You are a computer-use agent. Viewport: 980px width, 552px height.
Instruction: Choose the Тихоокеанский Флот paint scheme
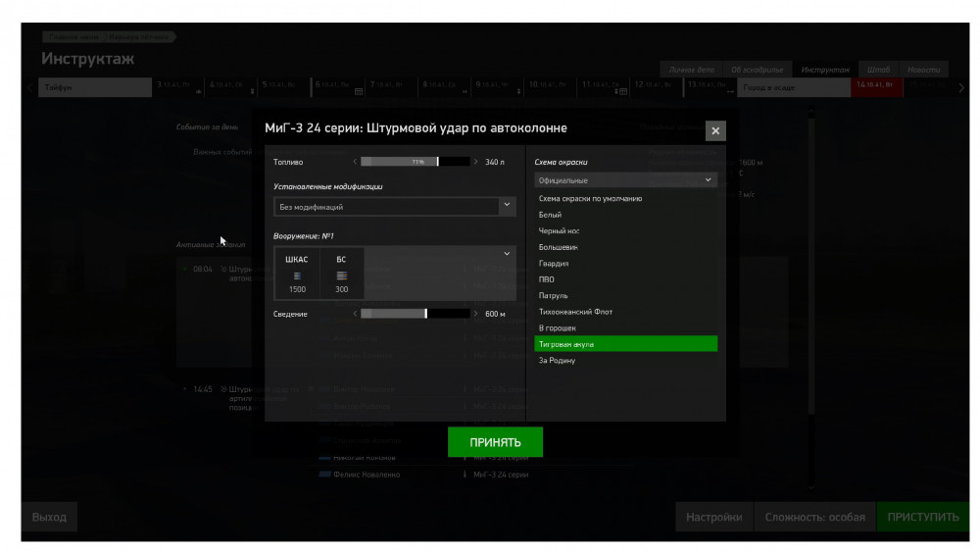625,312
